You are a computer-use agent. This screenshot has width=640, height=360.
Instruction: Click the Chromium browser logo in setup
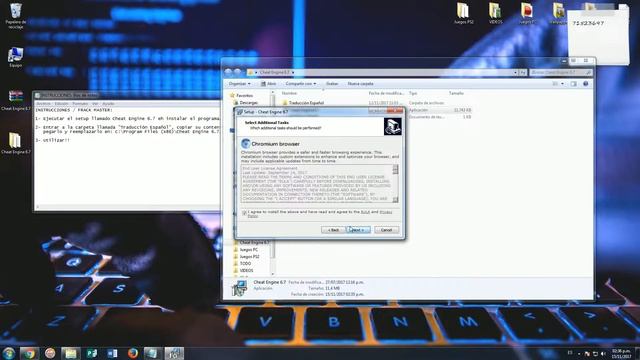tap(245, 143)
